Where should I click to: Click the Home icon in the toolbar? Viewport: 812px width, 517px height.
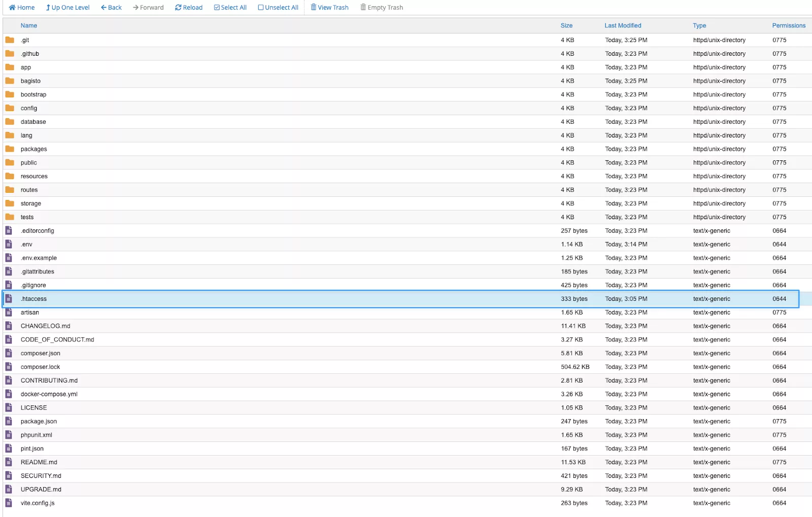[12, 8]
